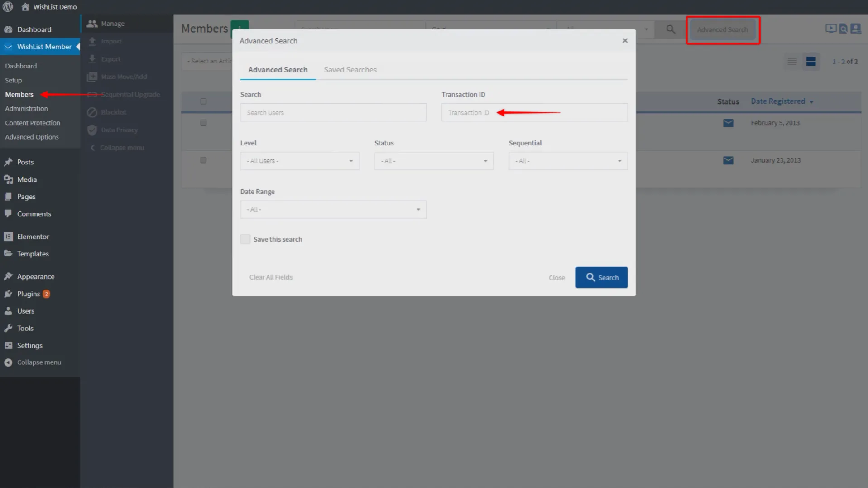Open the WishList Demo site home icon
868x488 pixels.
coord(25,7)
